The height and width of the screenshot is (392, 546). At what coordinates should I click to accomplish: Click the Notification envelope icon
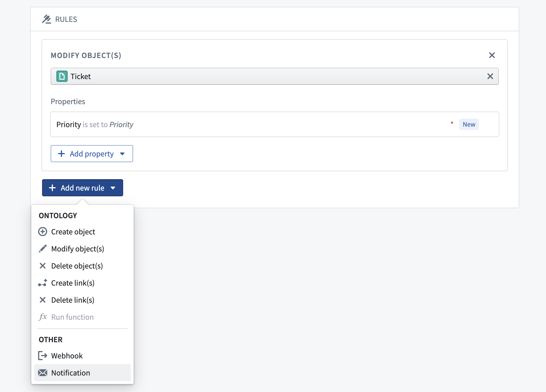click(x=43, y=373)
